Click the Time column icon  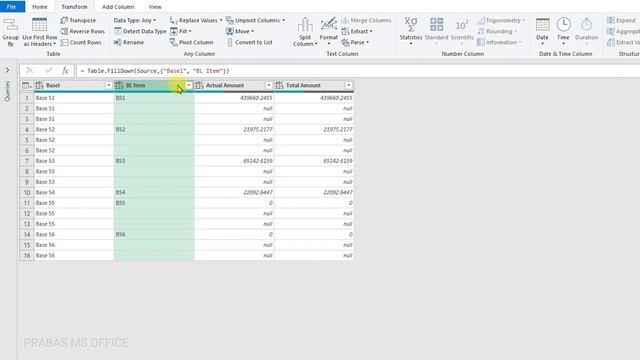(x=564, y=24)
